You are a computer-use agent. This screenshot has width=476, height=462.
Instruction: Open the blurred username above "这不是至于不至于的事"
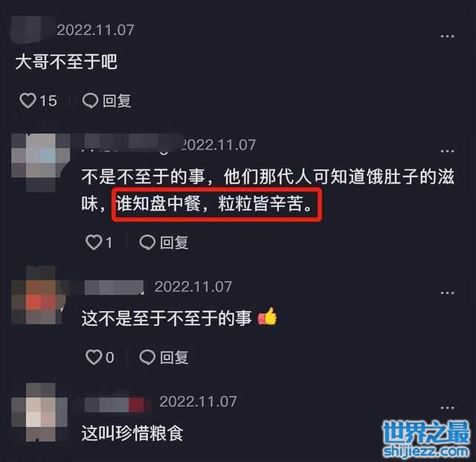point(114,287)
